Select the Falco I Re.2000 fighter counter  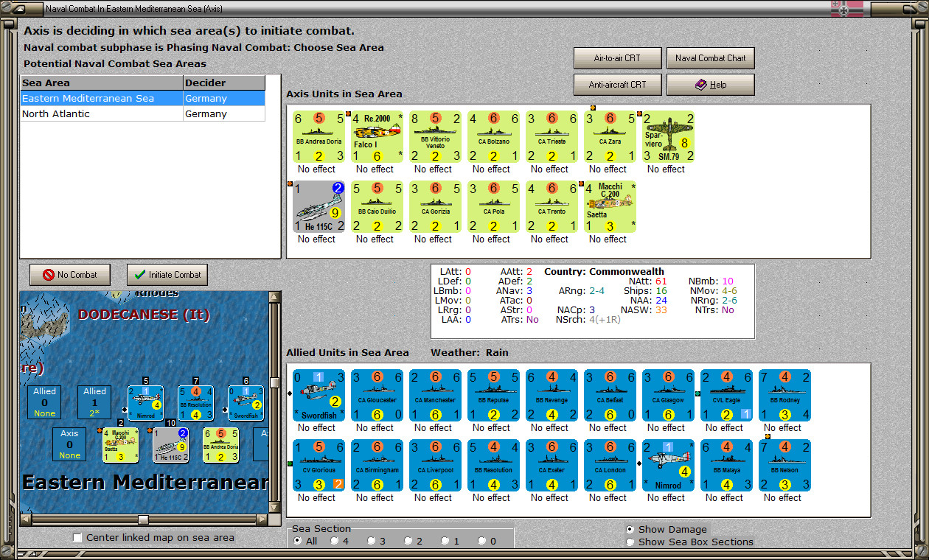coord(377,136)
